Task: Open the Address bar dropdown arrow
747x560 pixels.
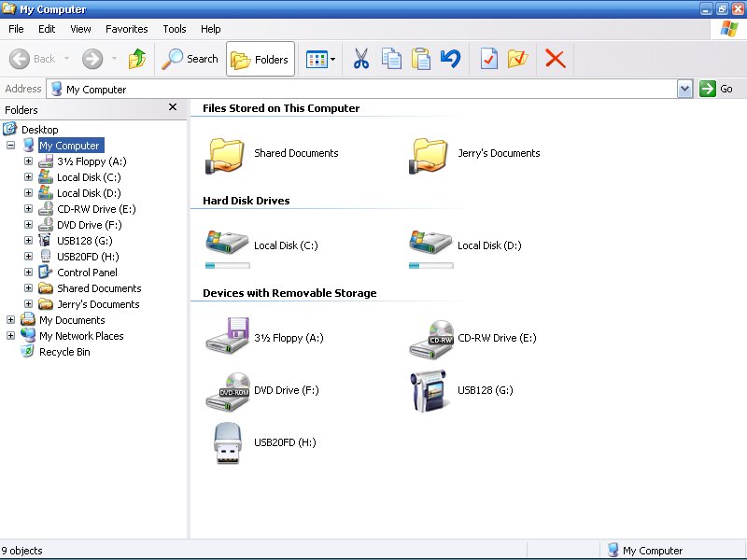Action: tap(685, 89)
